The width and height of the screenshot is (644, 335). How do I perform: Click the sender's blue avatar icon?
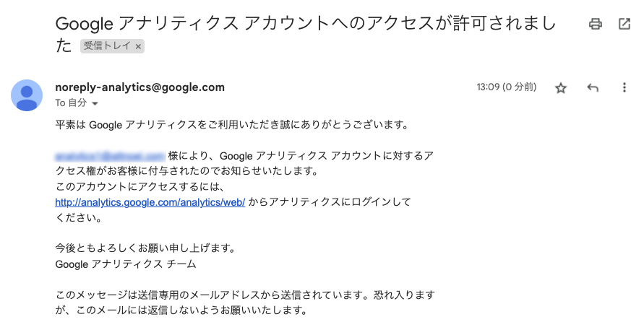27,95
